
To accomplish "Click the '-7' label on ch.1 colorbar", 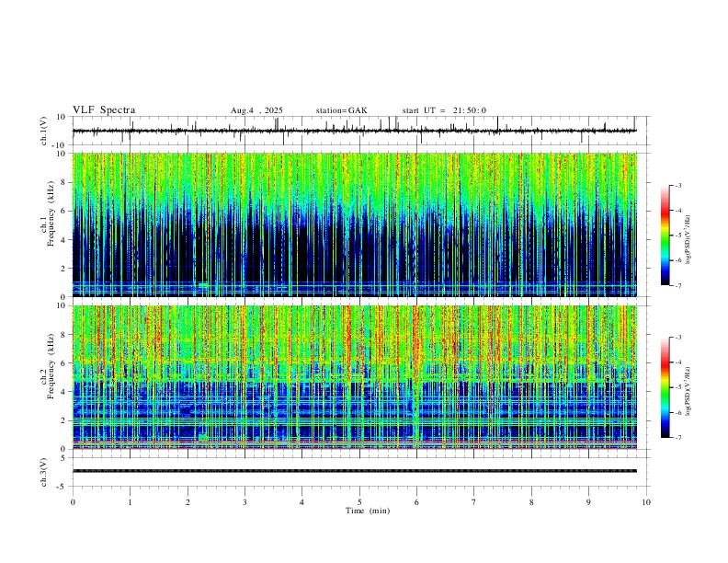I will (x=678, y=286).
